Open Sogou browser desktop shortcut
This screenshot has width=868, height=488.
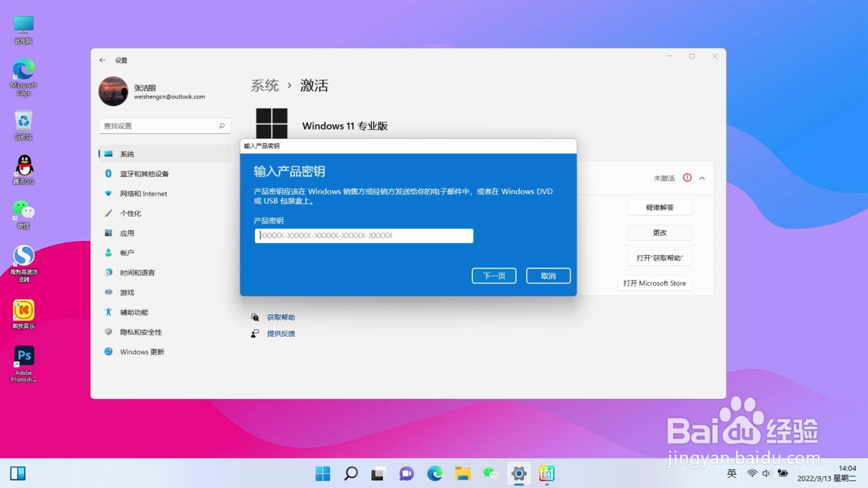23,264
